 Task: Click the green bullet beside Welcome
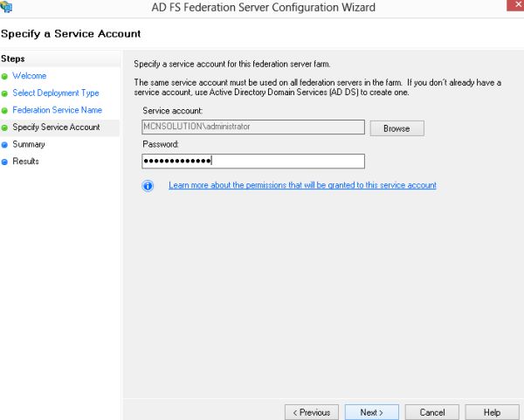(4, 76)
